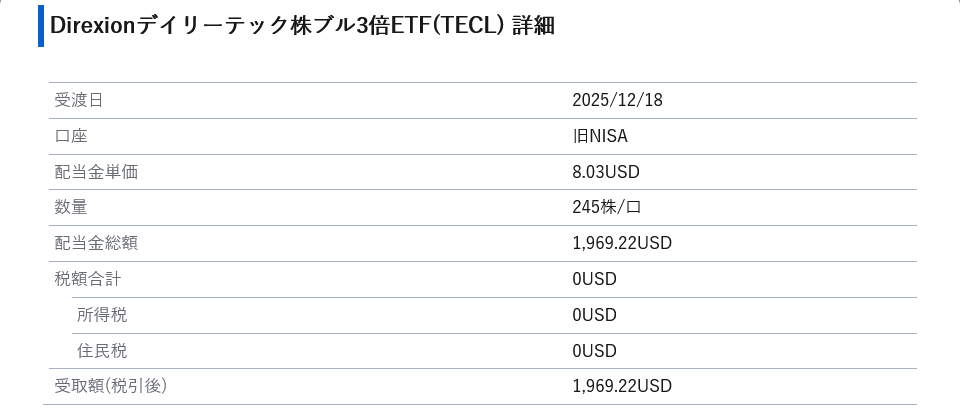
Task: Click the 245株/口 quantity value
Action: coord(607,207)
